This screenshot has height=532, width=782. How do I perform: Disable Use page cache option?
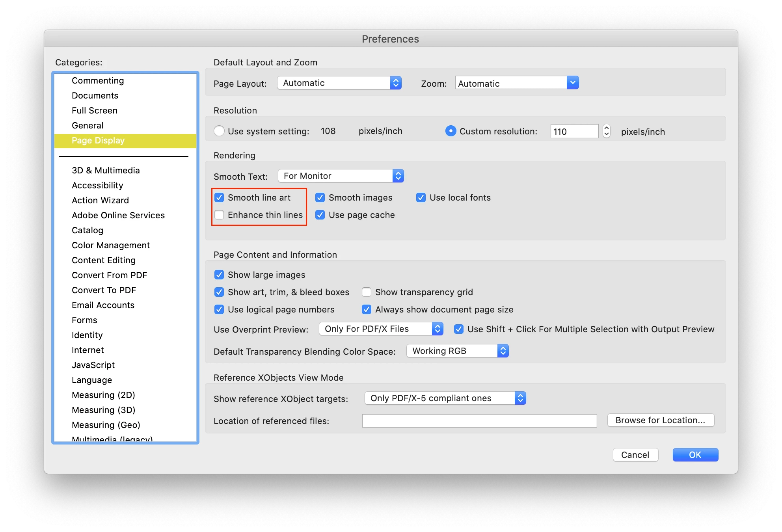click(x=320, y=215)
